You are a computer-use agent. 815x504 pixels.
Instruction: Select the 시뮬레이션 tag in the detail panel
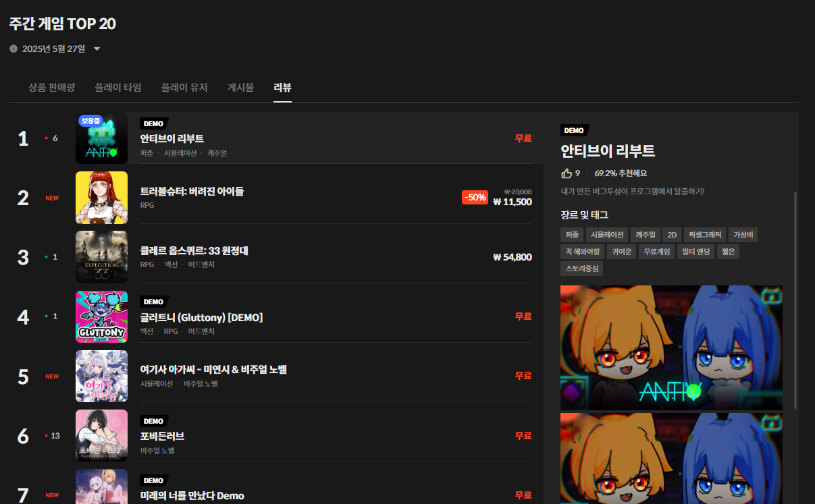[607, 235]
